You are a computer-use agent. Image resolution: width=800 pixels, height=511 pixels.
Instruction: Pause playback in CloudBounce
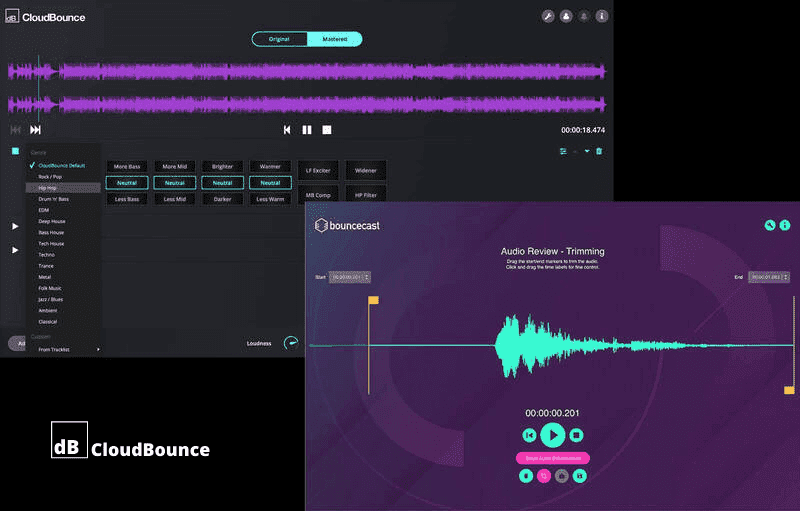point(307,130)
